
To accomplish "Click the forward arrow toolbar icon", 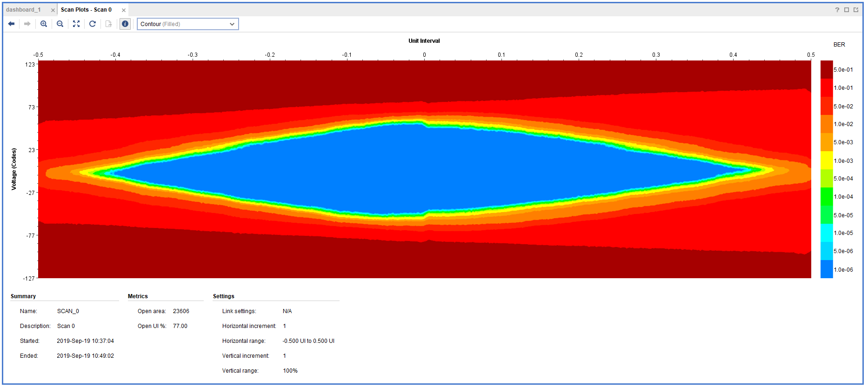I will coord(27,24).
